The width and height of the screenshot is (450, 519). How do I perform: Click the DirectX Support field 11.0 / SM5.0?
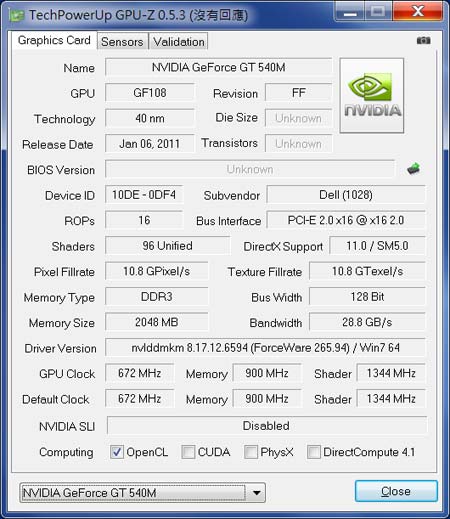pos(377,246)
